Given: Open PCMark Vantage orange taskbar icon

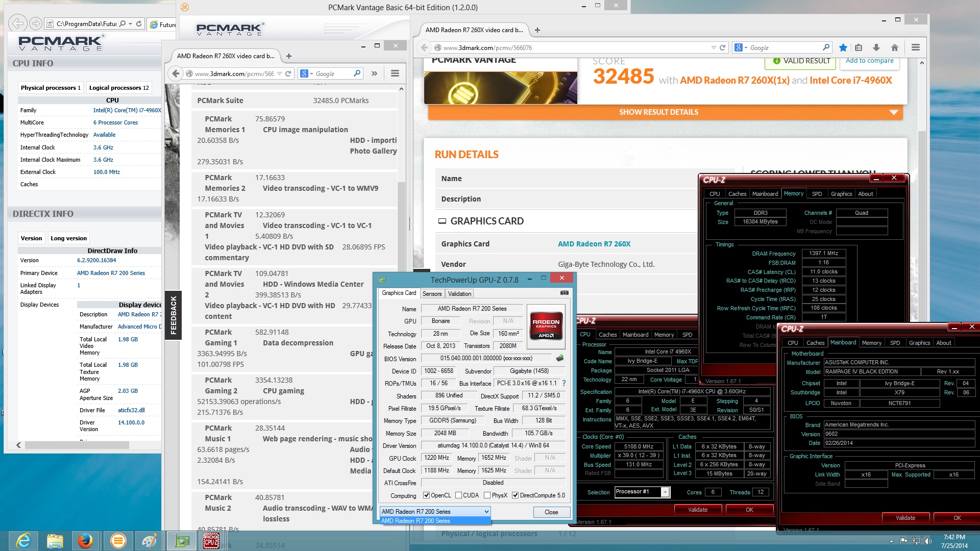Looking at the screenshot, I should (x=118, y=540).
